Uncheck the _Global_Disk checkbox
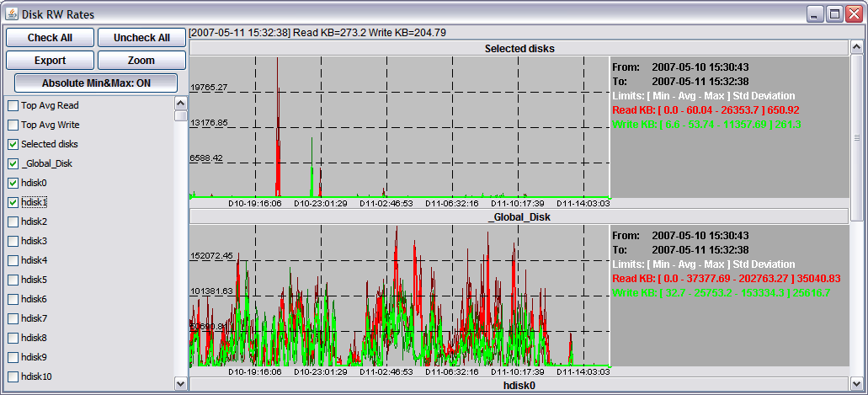 click(x=13, y=164)
